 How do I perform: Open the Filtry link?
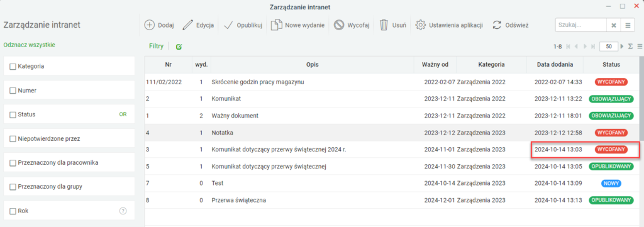tap(156, 47)
